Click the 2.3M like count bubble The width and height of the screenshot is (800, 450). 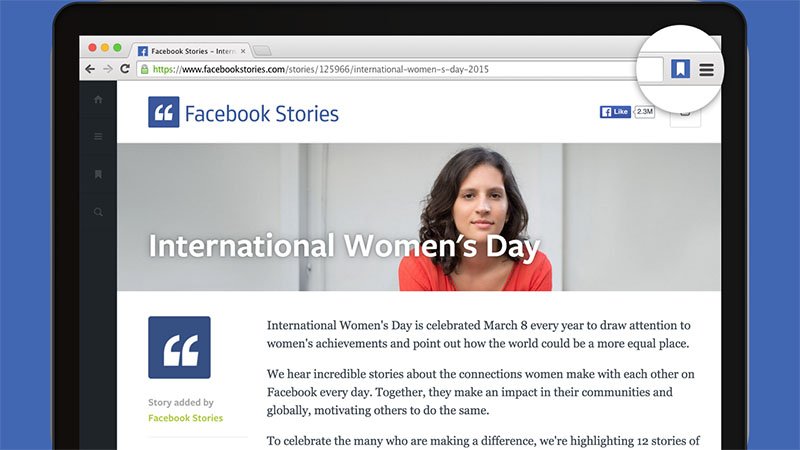coord(644,111)
